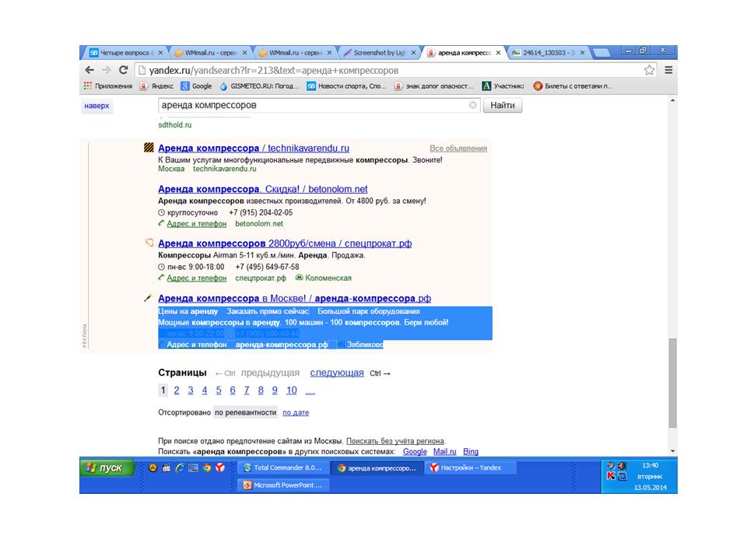Open the Участник bookmark
The image size is (747, 560).
(503, 86)
